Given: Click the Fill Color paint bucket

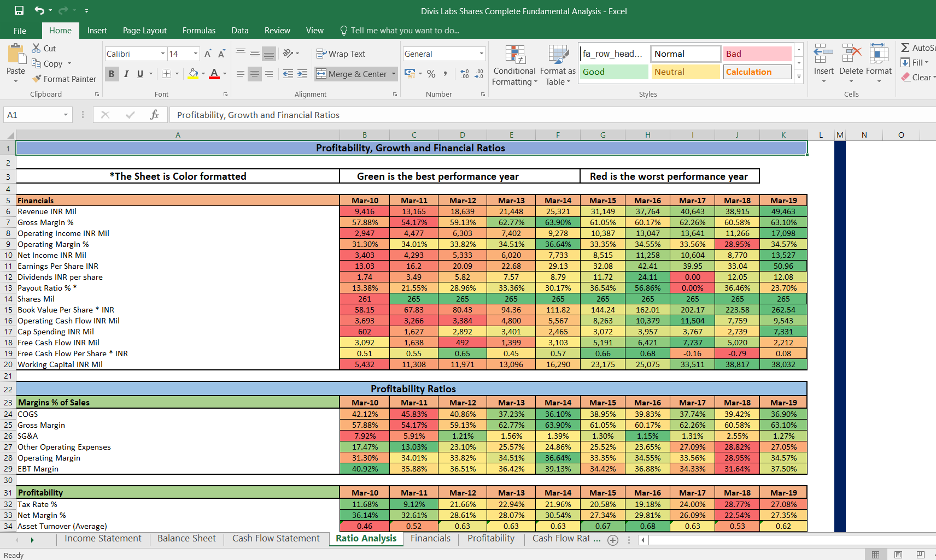Looking at the screenshot, I should [193, 74].
